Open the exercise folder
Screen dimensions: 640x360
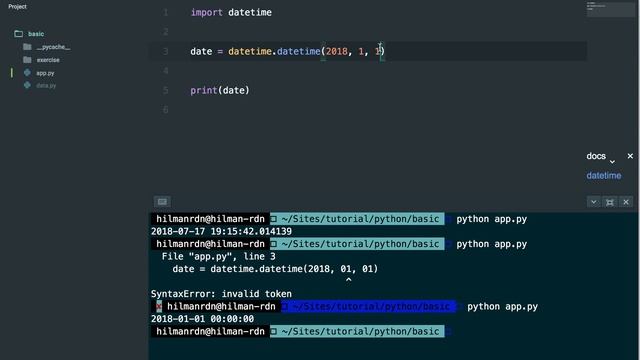click(48, 60)
